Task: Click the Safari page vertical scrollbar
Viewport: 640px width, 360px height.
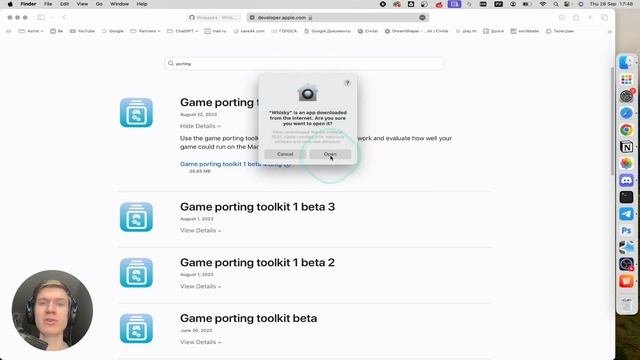Action: click(612, 122)
